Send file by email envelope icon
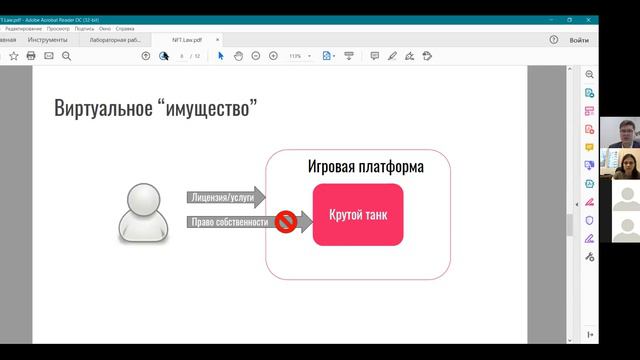This screenshot has width=640, height=360. tap(49, 56)
